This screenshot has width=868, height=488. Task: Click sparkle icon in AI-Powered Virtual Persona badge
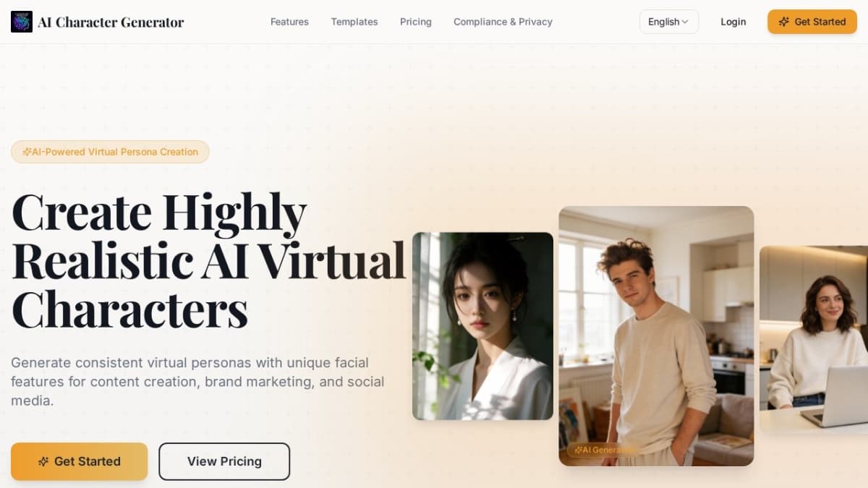pyautogui.click(x=27, y=152)
